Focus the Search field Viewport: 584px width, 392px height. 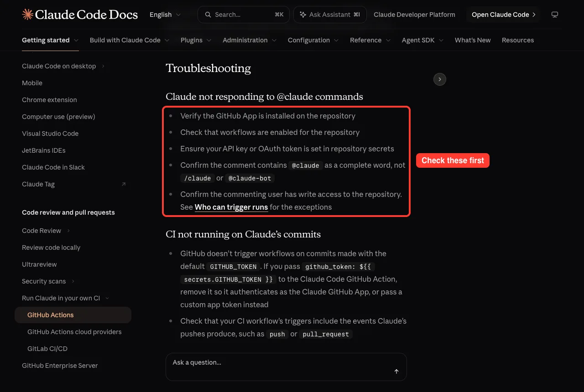244,15
